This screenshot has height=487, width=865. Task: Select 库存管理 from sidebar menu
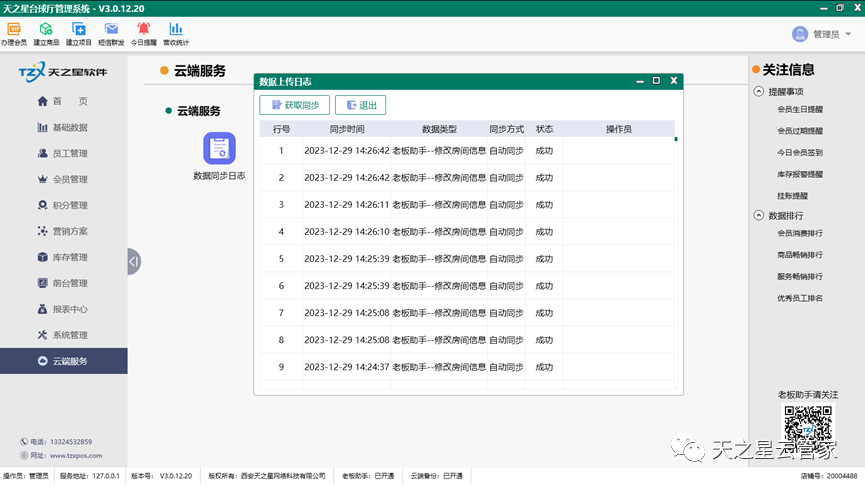70,258
